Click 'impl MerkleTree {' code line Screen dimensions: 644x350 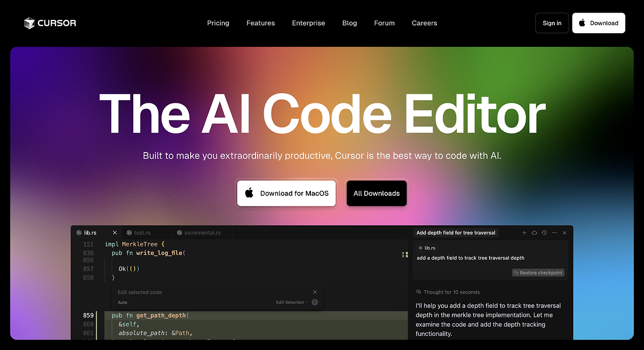pos(134,244)
